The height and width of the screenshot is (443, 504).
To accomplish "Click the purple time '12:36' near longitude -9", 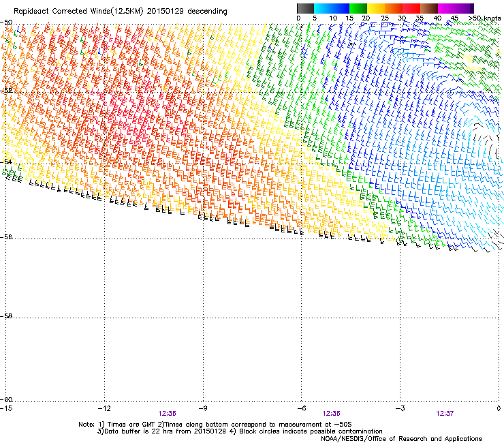I will click(x=167, y=414).
